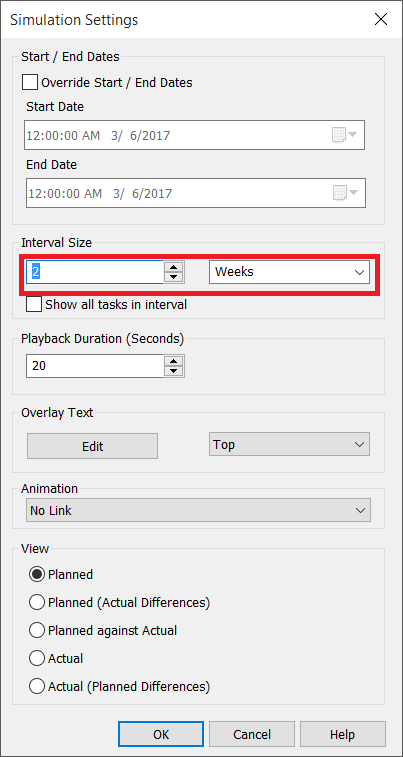The height and width of the screenshot is (757, 403).
Task: Expand the overlay text Top position dropdown
Action: [x=290, y=445]
